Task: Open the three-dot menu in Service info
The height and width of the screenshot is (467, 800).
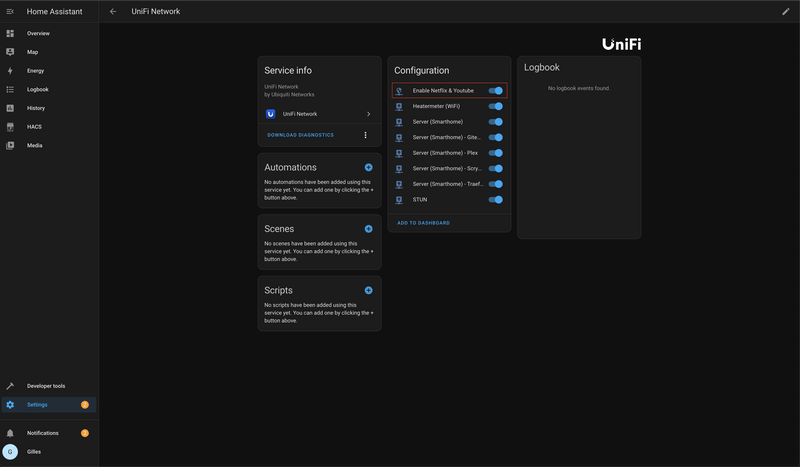Action: pos(365,135)
